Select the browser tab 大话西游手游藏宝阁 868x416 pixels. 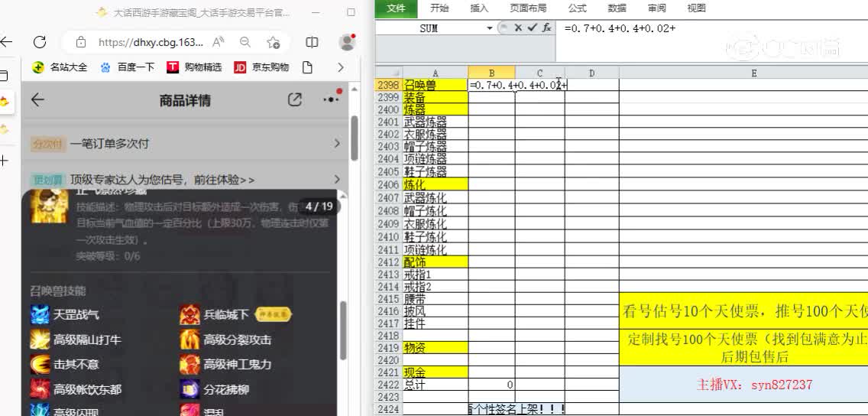tap(194, 12)
